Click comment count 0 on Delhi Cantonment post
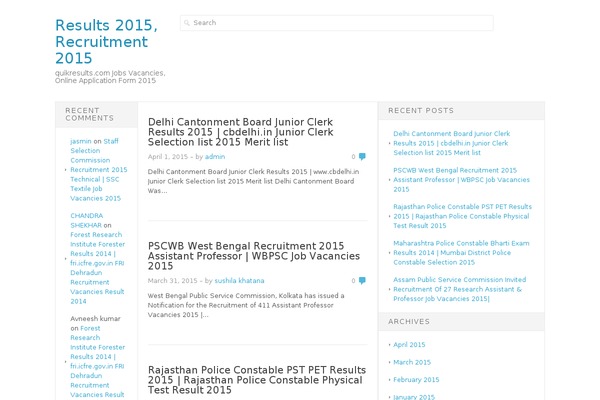The width and height of the screenshot is (600, 400). click(353, 157)
